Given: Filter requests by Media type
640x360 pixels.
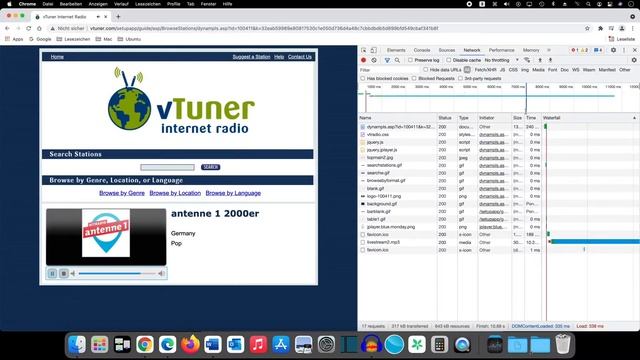Looking at the screenshot, I should (538, 70).
